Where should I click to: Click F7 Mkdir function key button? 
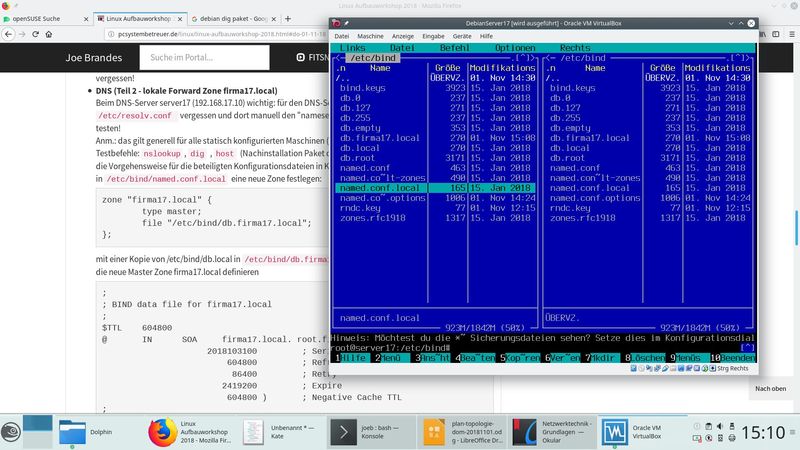(602, 358)
